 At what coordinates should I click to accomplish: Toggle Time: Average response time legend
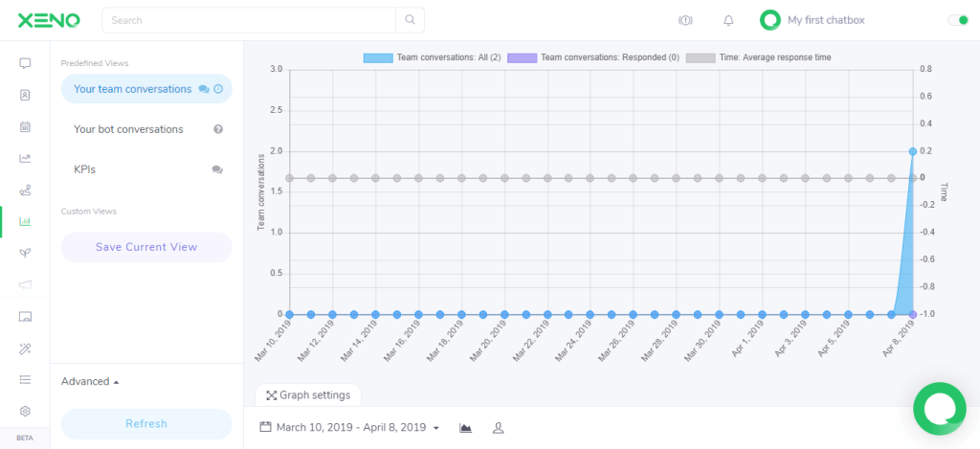tap(759, 57)
